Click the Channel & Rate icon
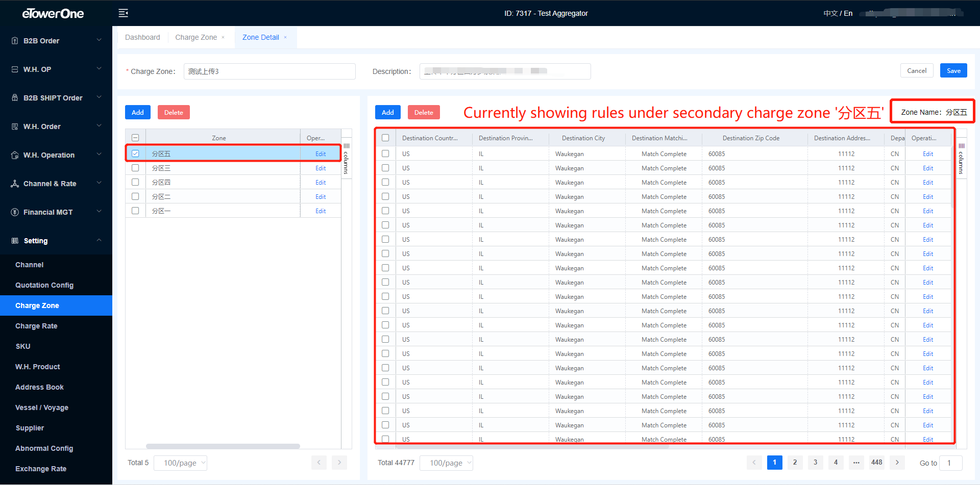The width and height of the screenshot is (980, 485). [x=15, y=184]
